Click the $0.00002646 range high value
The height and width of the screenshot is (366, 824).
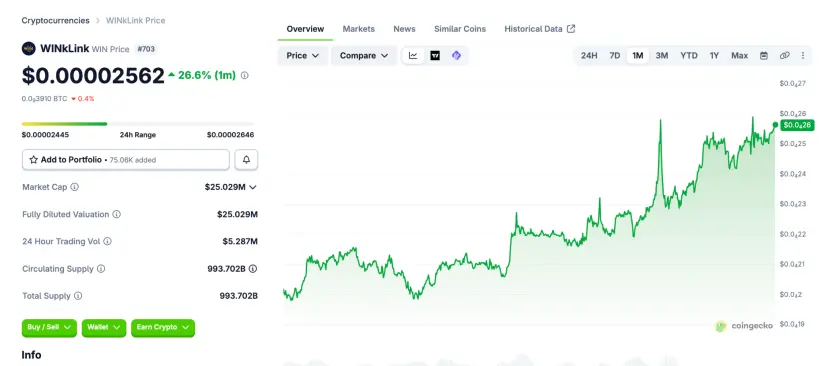coord(230,135)
